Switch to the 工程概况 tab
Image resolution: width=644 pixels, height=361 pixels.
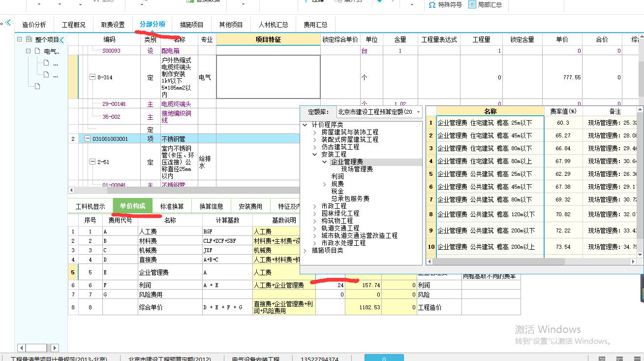73,25
